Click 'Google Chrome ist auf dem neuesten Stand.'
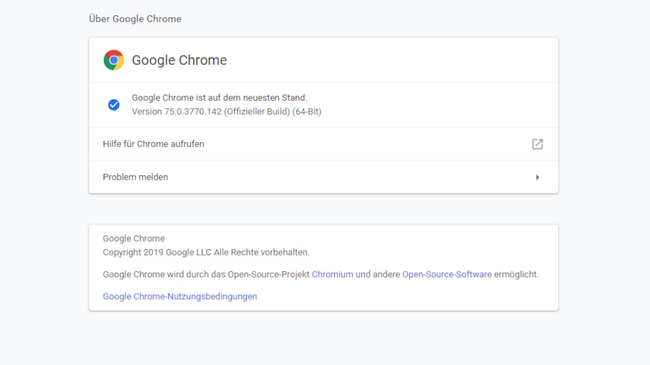Screen dimensions: 650x365 click(219, 97)
